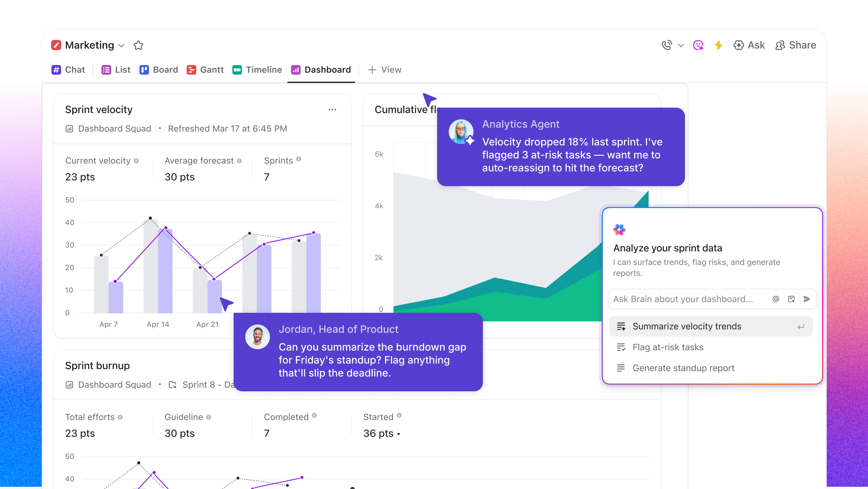Open the Board view tab
This screenshot has width=868, height=489.
(x=159, y=70)
